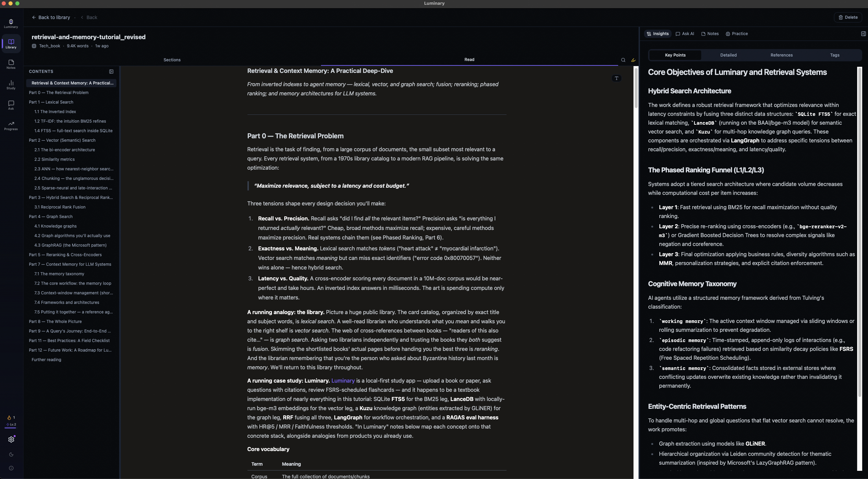Click the Delete button
Image resolution: width=868 pixels, height=479 pixels.
click(848, 17)
